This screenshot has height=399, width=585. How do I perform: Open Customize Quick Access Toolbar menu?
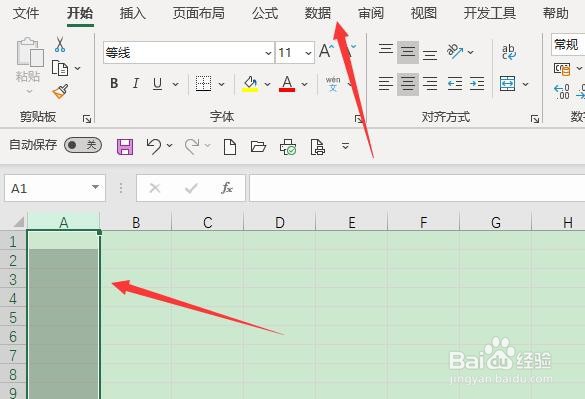click(x=345, y=146)
